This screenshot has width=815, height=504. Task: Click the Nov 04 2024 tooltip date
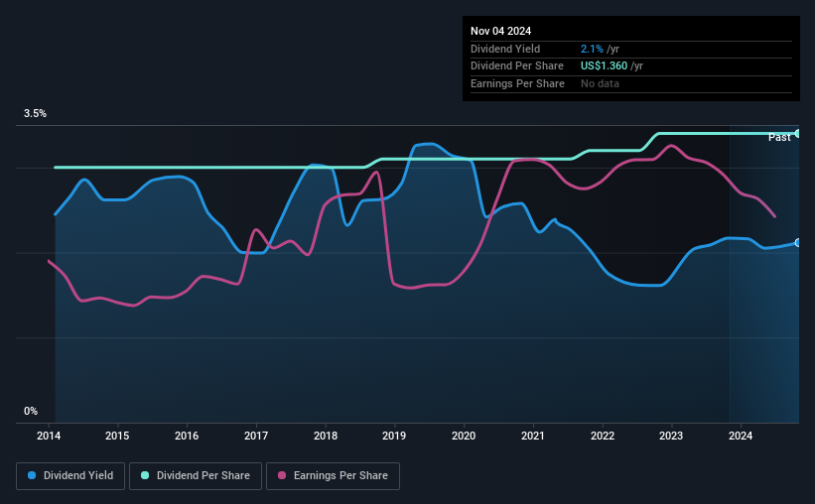point(500,31)
